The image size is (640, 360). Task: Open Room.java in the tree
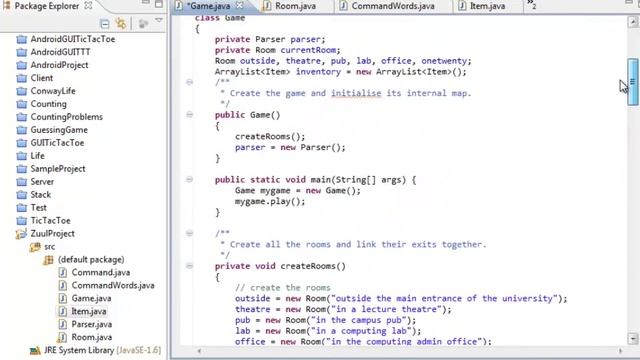click(91, 337)
